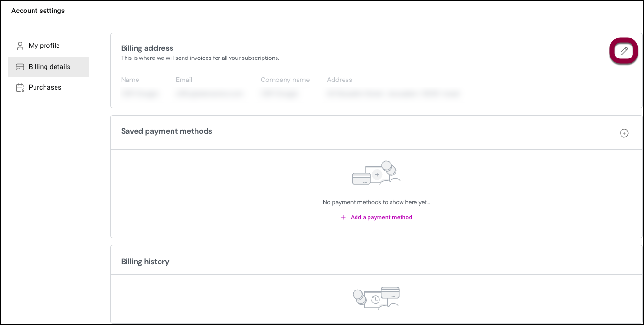Image resolution: width=644 pixels, height=325 pixels.
Task: Click the No payment methods to show text
Action: click(376, 202)
